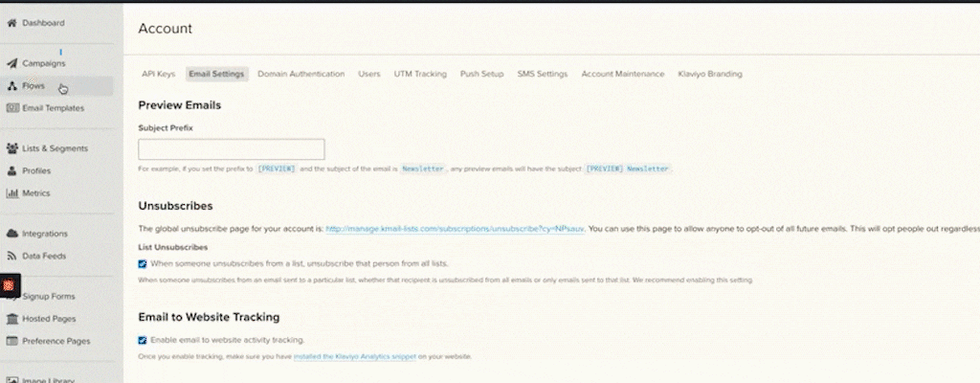Open the Klaviyo Branding tab
The height and width of the screenshot is (383, 980).
[710, 74]
